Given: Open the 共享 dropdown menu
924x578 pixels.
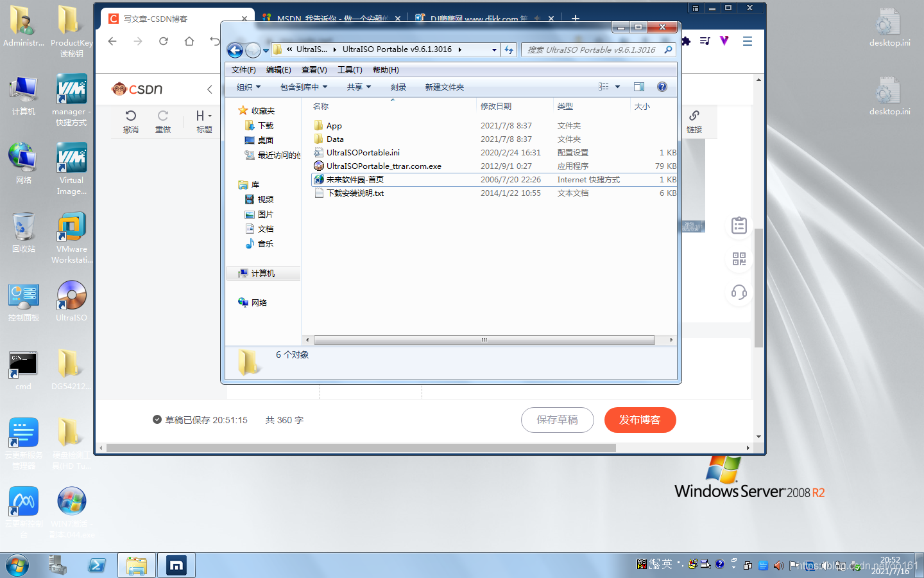Looking at the screenshot, I should coord(359,87).
